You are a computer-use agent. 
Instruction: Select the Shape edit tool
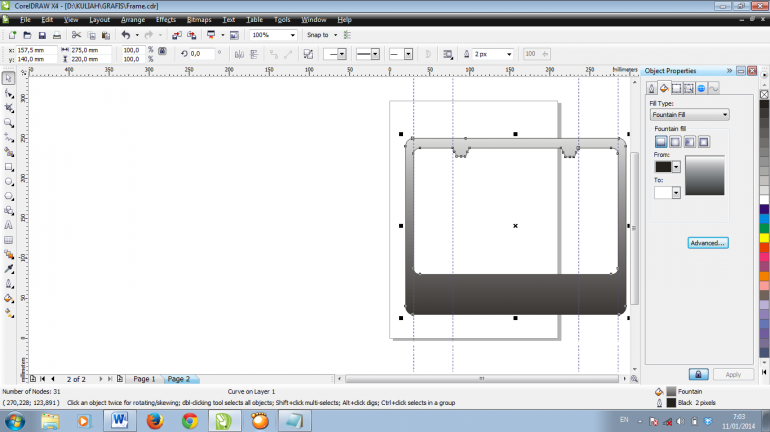8,93
